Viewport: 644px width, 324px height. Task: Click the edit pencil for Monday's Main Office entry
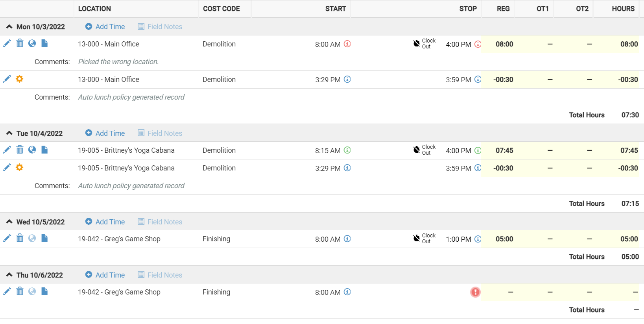pos(7,44)
